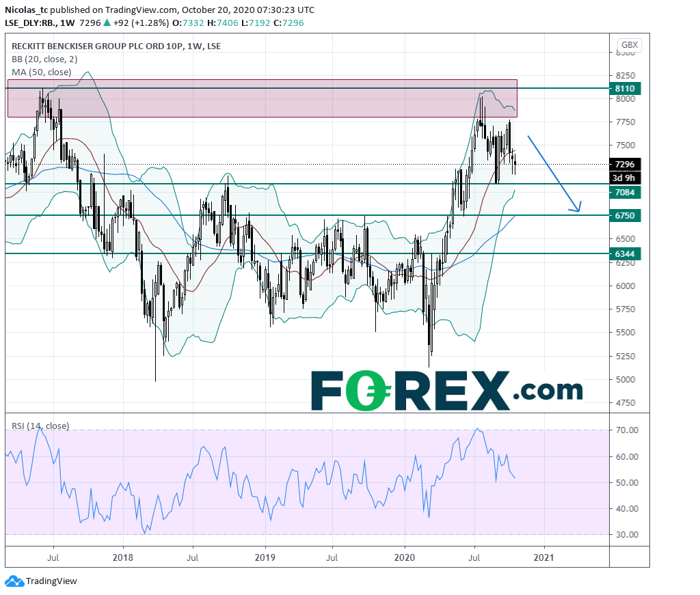The image size is (700, 595).
Task: Click the RSI (14, close) indicator label
Action: click(x=40, y=426)
